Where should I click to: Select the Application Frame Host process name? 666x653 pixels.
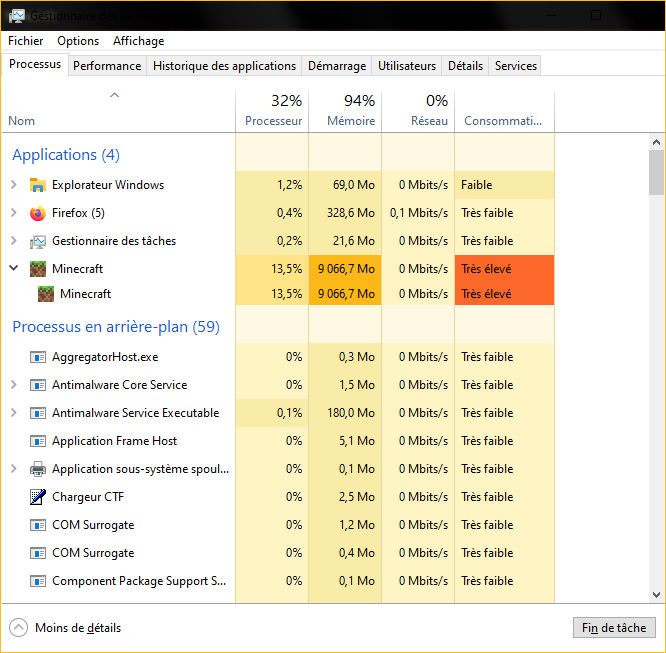point(114,441)
